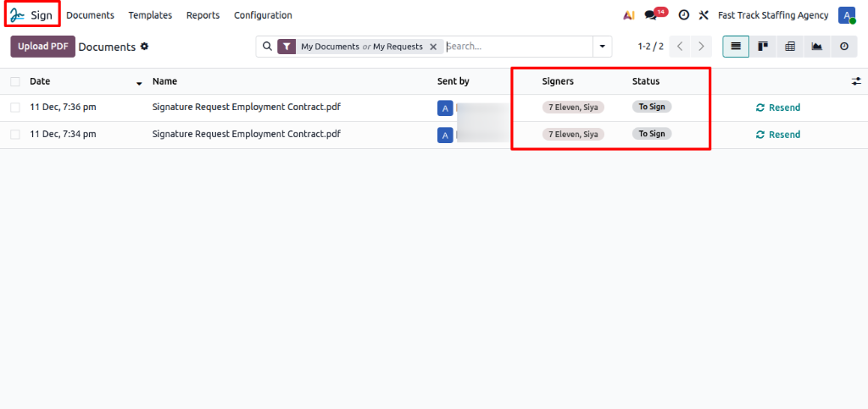This screenshot has width=868, height=409.
Task: Expand the search options dropdown arrow
Action: click(603, 47)
